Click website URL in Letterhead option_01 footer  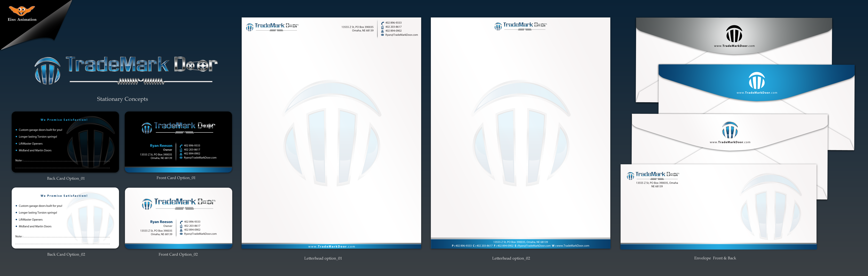(x=331, y=247)
